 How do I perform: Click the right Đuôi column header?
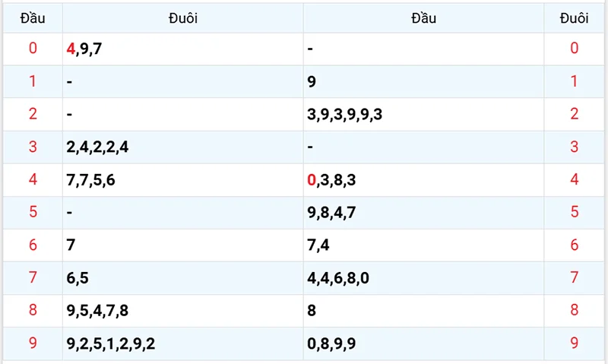click(575, 17)
